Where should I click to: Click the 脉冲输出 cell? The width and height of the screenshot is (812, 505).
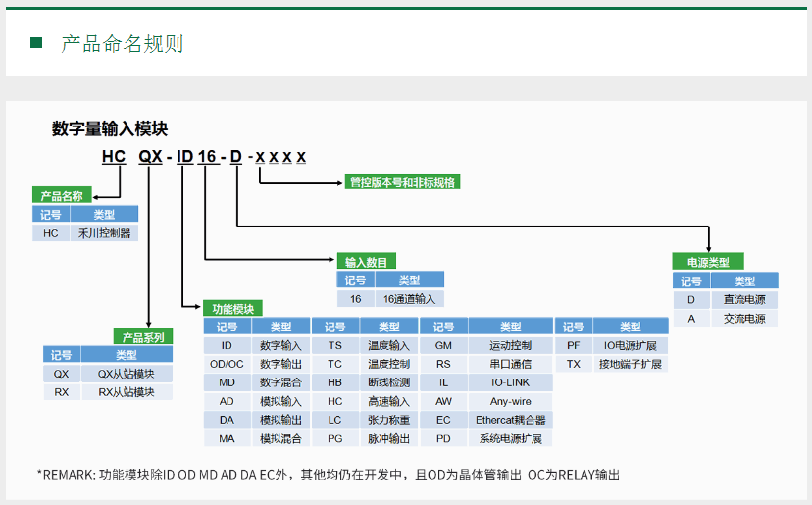[x=388, y=438]
